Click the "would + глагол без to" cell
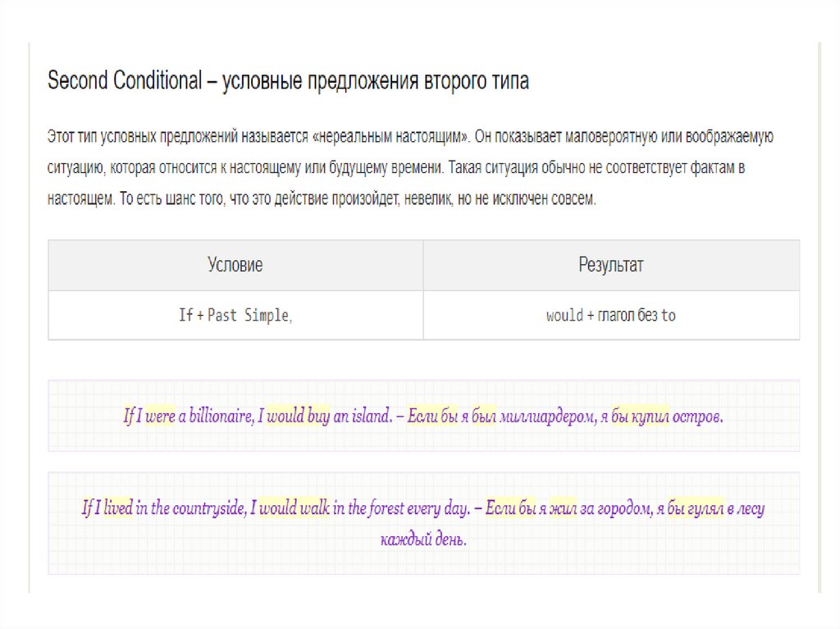Viewport: 840px width, 629px height. (x=611, y=315)
